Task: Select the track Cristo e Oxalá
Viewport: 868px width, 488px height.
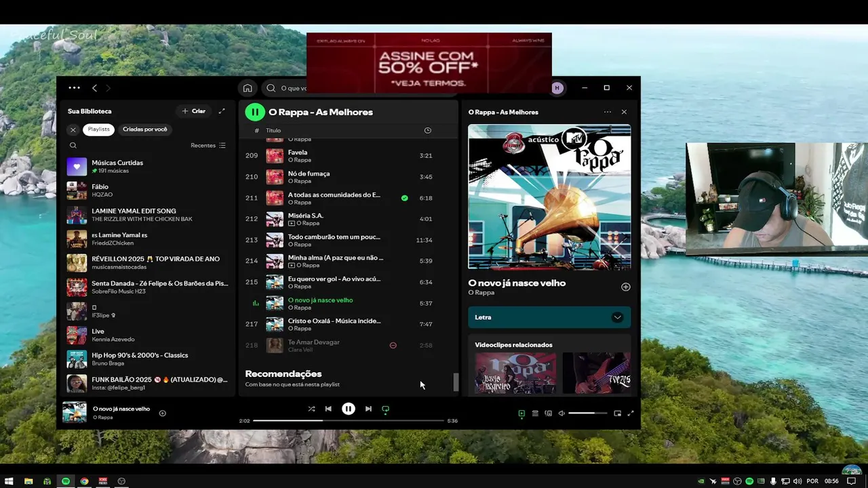Action: click(349, 324)
